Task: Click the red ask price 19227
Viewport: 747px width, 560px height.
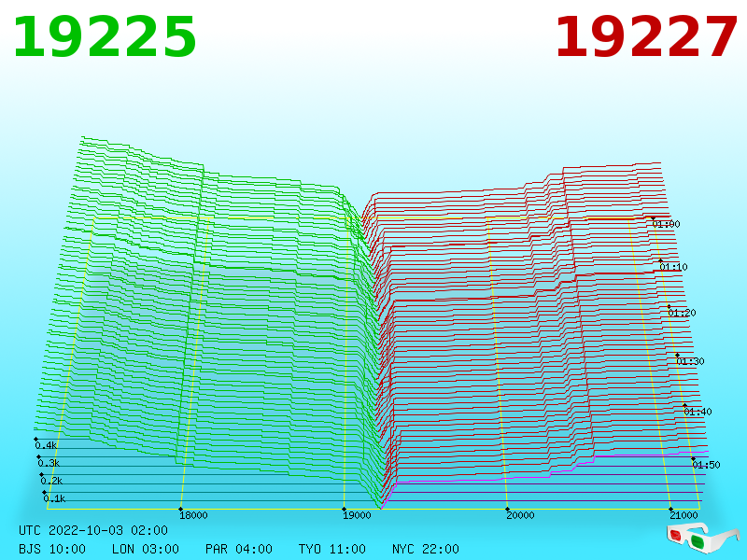Action: (x=646, y=37)
